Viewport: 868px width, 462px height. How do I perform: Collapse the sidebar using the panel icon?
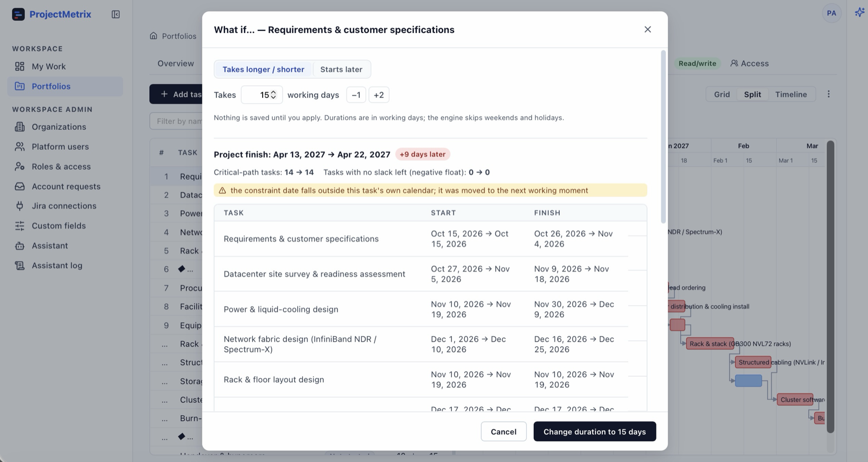116,14
